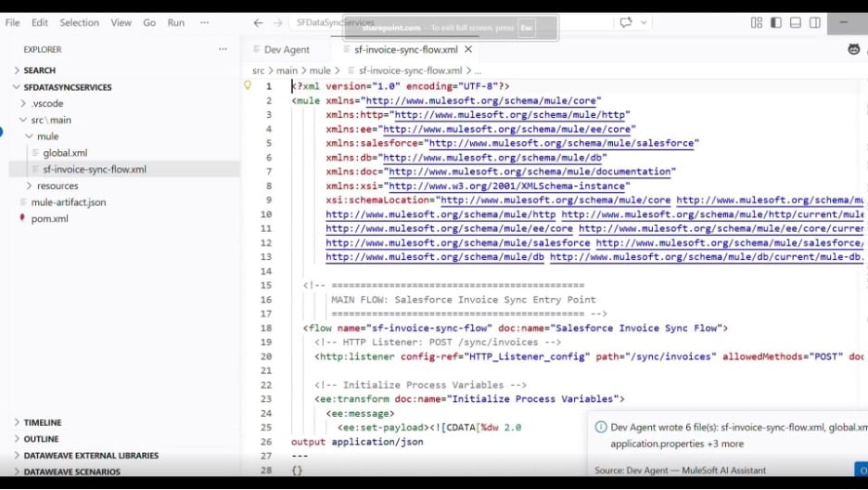Click the XMLSchema-instance URL on line 8
The height and width of the screenshot is (490, 868).
pyautogui.click(x=506, y=186)
